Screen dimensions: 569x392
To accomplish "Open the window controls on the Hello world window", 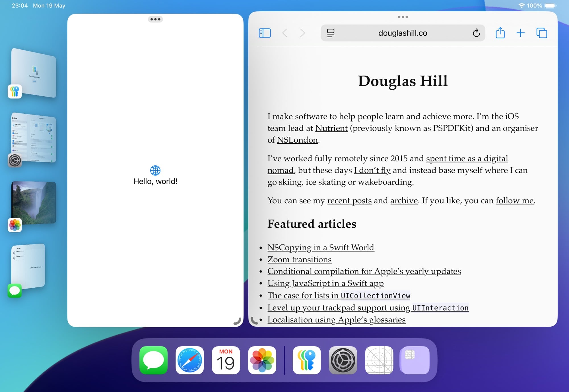I will click(155, 19).
